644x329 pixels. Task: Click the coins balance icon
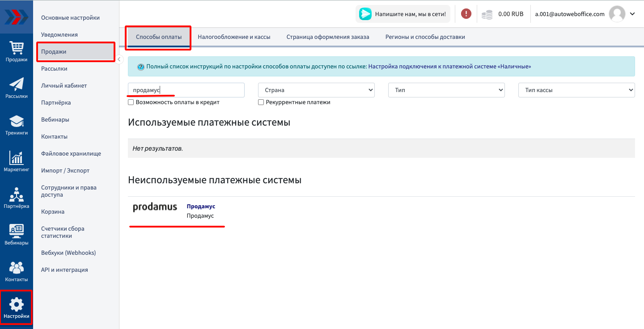[x=487, y=14]
